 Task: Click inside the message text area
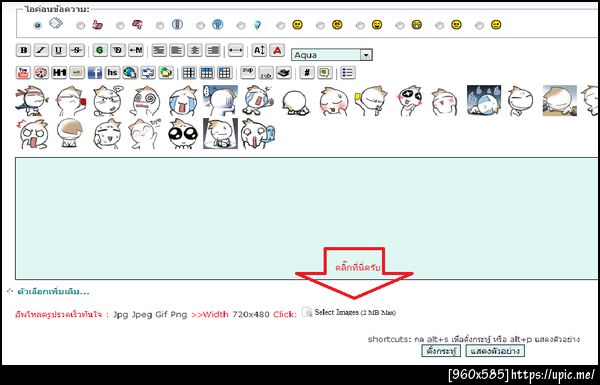point(306,218)
